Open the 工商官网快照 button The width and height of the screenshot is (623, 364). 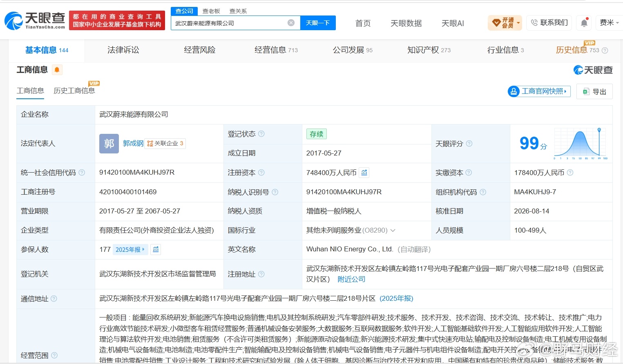539,91
